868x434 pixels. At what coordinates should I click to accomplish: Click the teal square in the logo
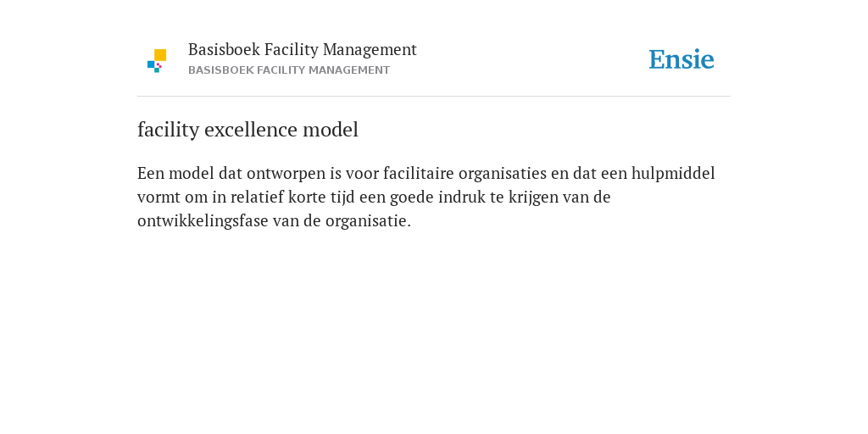pyautogui.click(x=157, y=70)
